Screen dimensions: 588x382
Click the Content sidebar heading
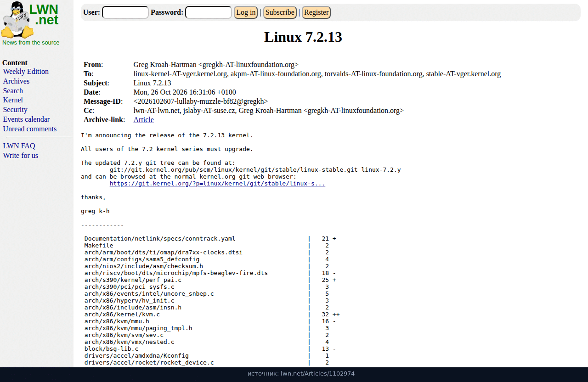tap(15, 63)
